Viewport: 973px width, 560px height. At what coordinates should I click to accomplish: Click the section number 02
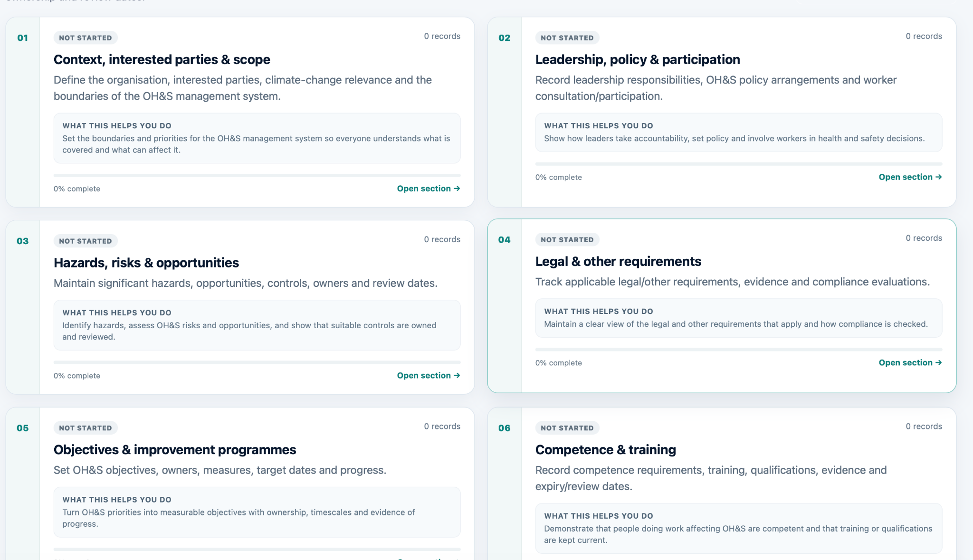click(504, 38)
